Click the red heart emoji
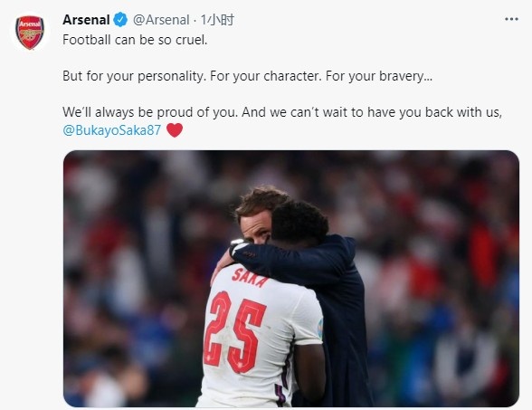This screenshot has width=532, height=410. point(175,130)
